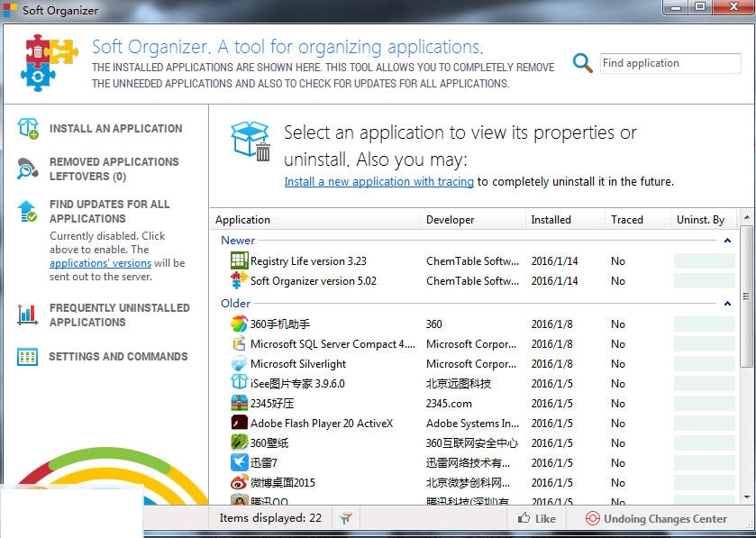
Task: Click the Undoing Changes Center lifebuoy icon
Action: [592, 518]
